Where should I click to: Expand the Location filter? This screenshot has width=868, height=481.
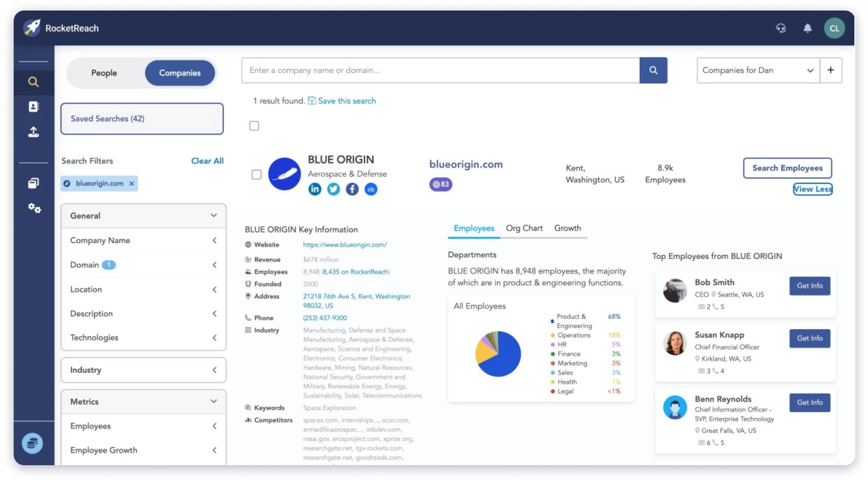pos(144,289)
